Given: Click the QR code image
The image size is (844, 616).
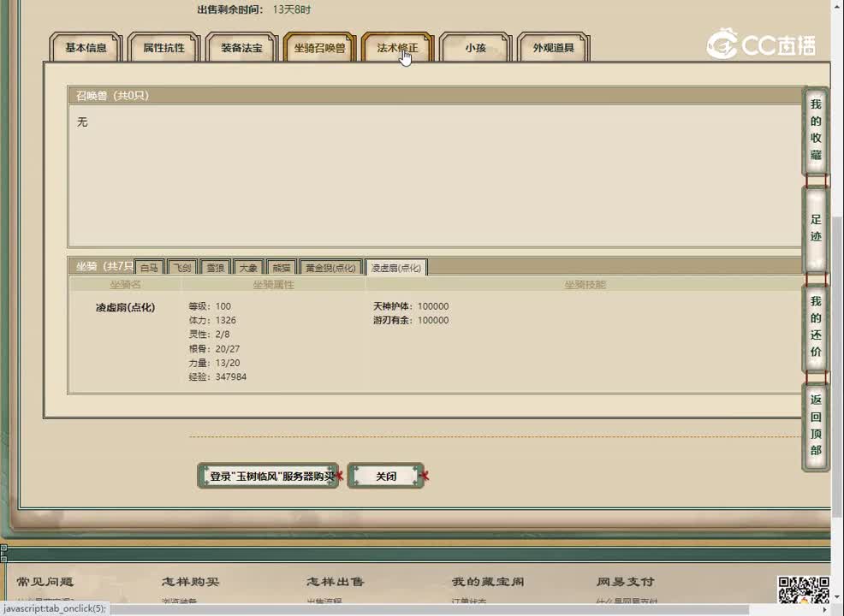Looking at the screenshot, I should (x=802, y=591).
